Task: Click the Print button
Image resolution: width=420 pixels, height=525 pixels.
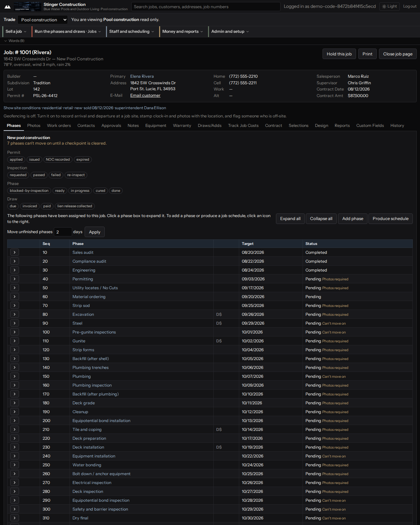Action: click(367, 54)
